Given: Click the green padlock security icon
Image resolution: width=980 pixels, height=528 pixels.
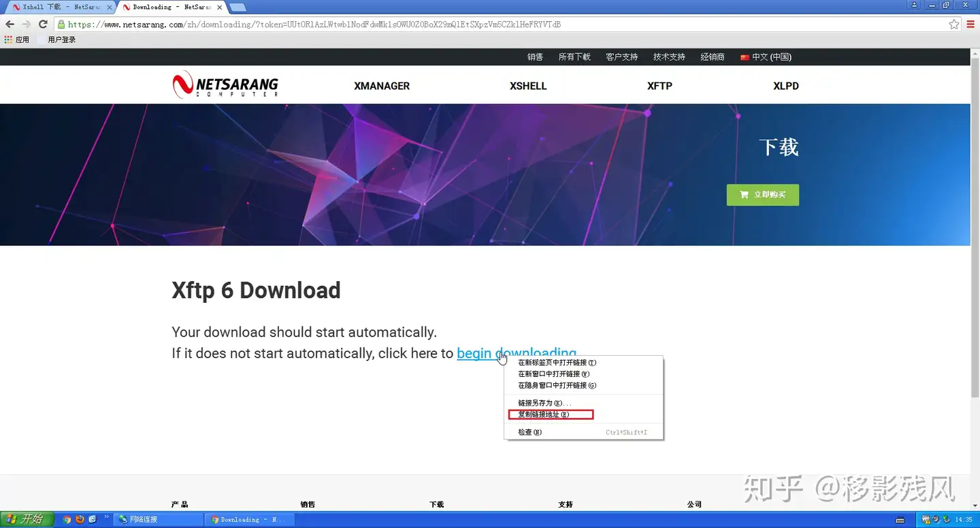Looking at the screenshot, I should [x=62, y=24].
